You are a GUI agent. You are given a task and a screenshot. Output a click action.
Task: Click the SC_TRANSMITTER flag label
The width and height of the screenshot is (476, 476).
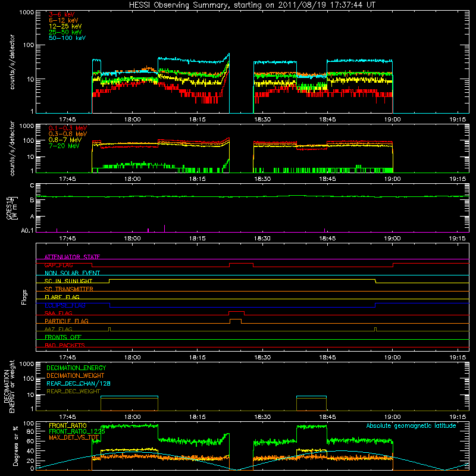pos(69,289)
